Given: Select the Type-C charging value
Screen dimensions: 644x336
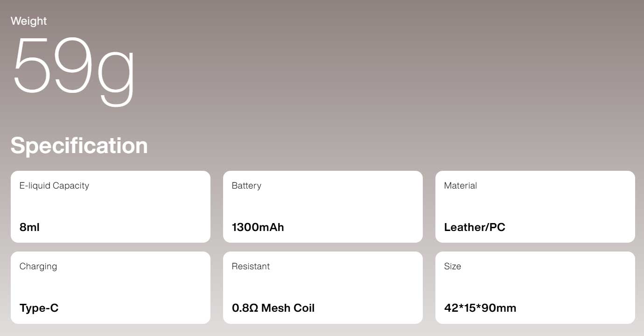Looking at the screenshot, I should pyautogui.click(x=39, y=308).
